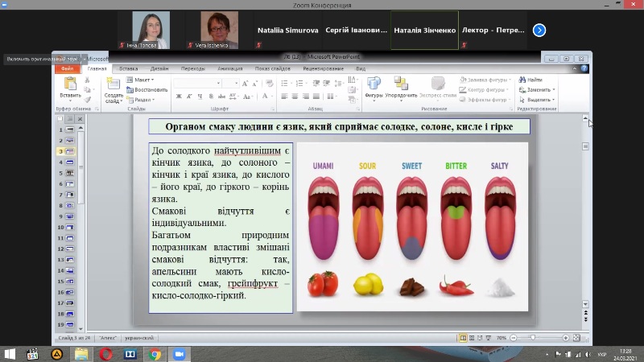Image resolution: width=644 pixels, height=362 pixels.
Task: Expand the Макет layout dropdown
Action: click(142, 80)
